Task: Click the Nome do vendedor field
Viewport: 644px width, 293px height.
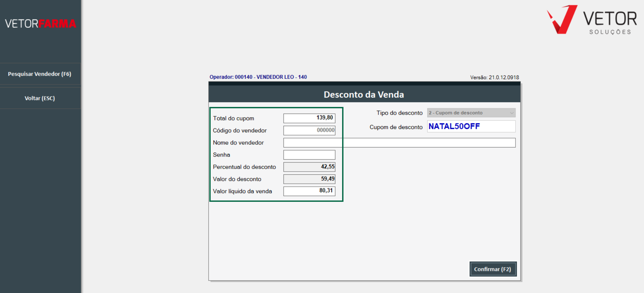Action: click(x=399, y=143)
